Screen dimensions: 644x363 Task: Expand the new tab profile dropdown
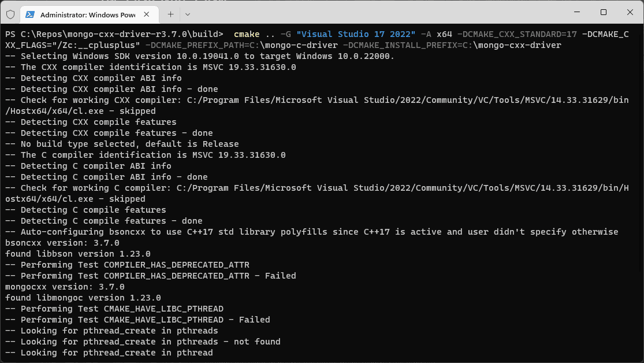[x=188, y=13]
